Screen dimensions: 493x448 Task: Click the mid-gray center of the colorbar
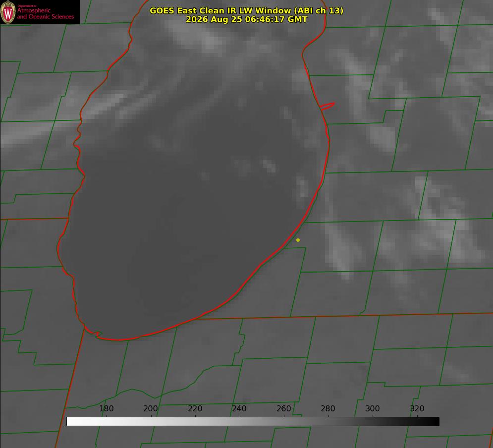253,422
